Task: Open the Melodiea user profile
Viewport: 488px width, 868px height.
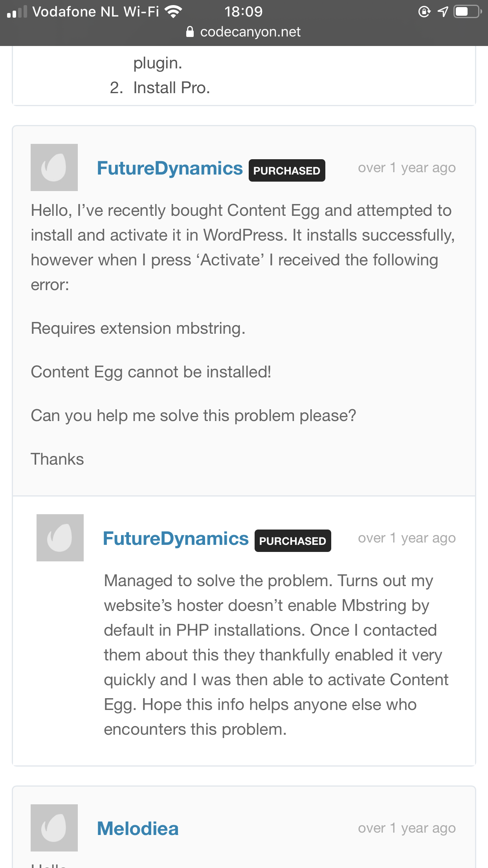Action: pyautogui.click(x=138, y=829)
